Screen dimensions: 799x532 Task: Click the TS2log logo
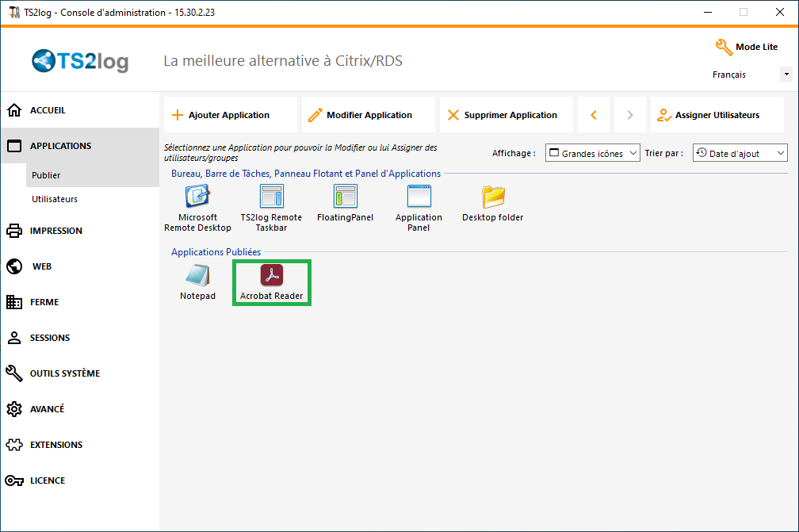(x=80, y=61)
